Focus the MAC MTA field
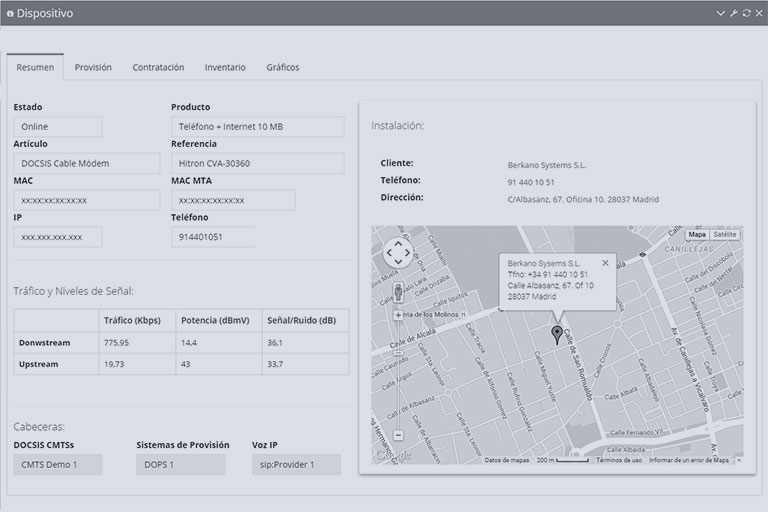Screen dimensions: 768x512 coord(233,200)
